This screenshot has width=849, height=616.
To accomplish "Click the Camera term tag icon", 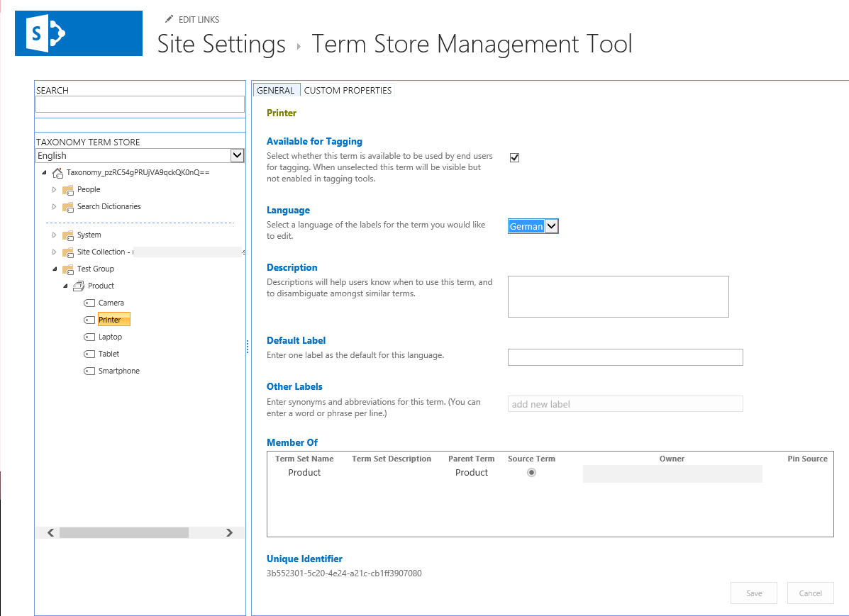I will tap(89, 303).
